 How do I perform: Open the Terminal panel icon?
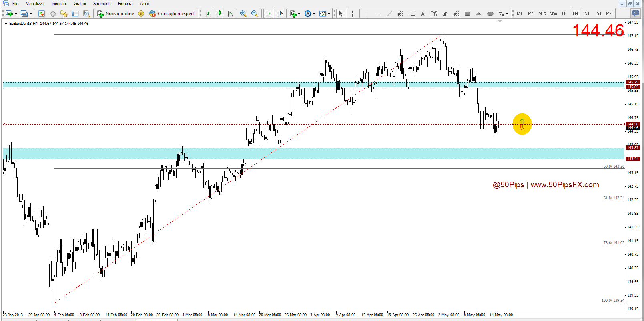75,14
